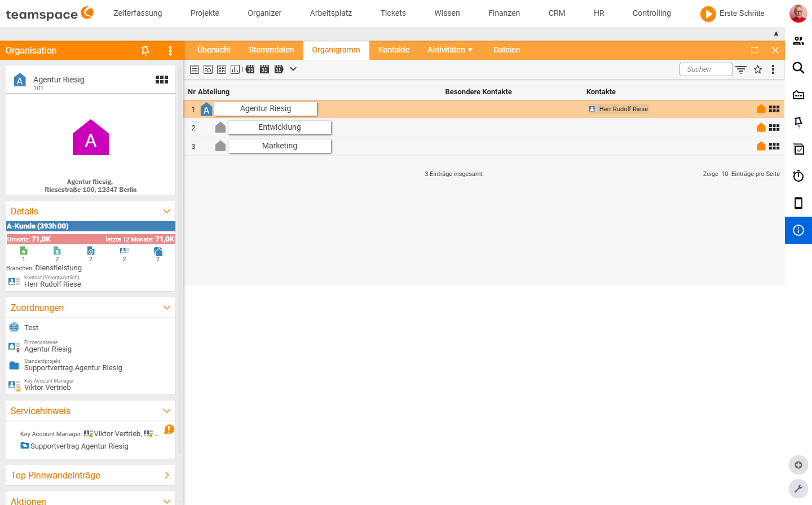The image size is (812, 505).
Task: Open the CRM menu
Action: point(557,13)
